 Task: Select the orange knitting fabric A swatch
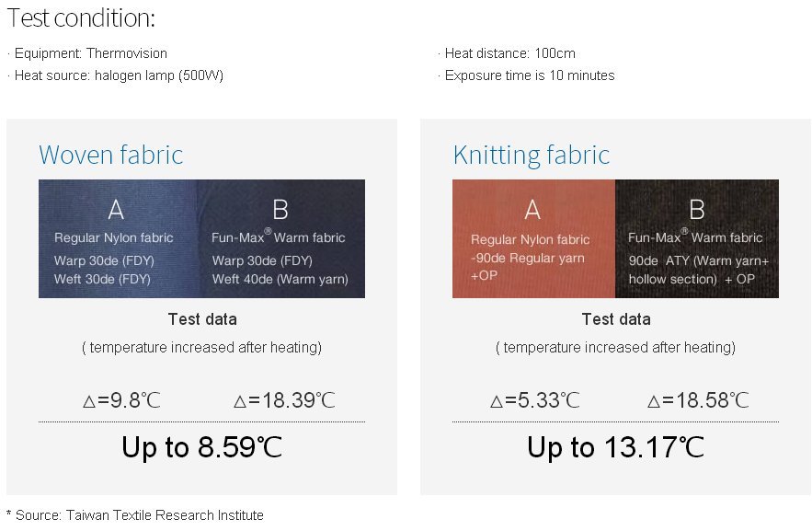(x=533, y=239)
